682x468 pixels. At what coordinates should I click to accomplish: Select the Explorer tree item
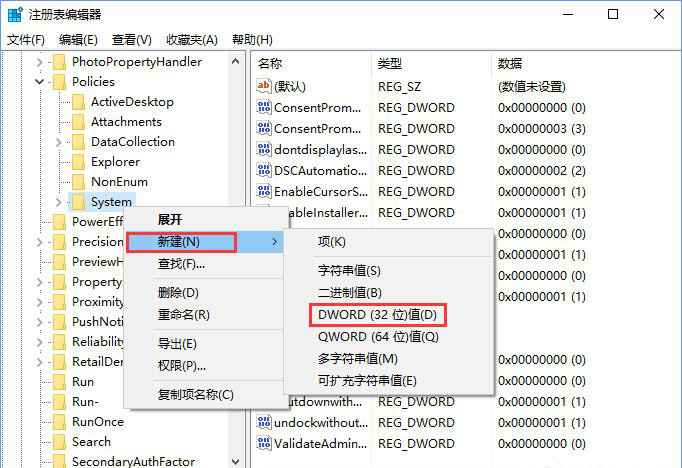[115, 162]
